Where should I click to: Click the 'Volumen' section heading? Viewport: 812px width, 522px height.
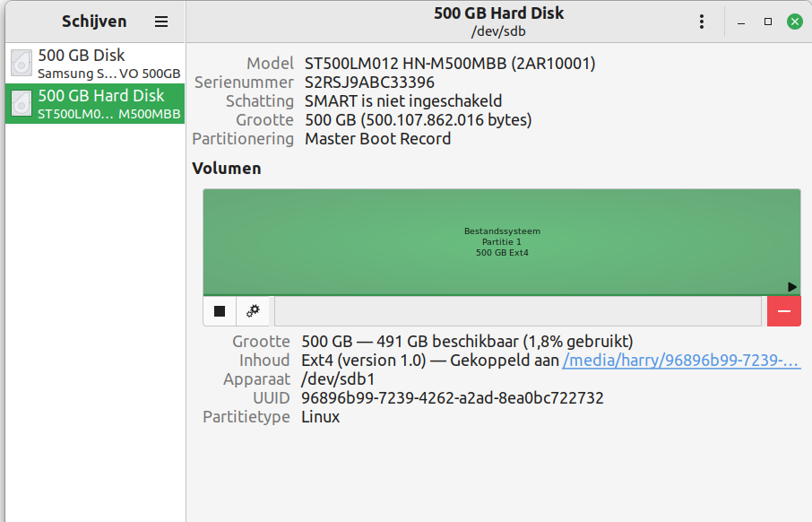[227, 169]
